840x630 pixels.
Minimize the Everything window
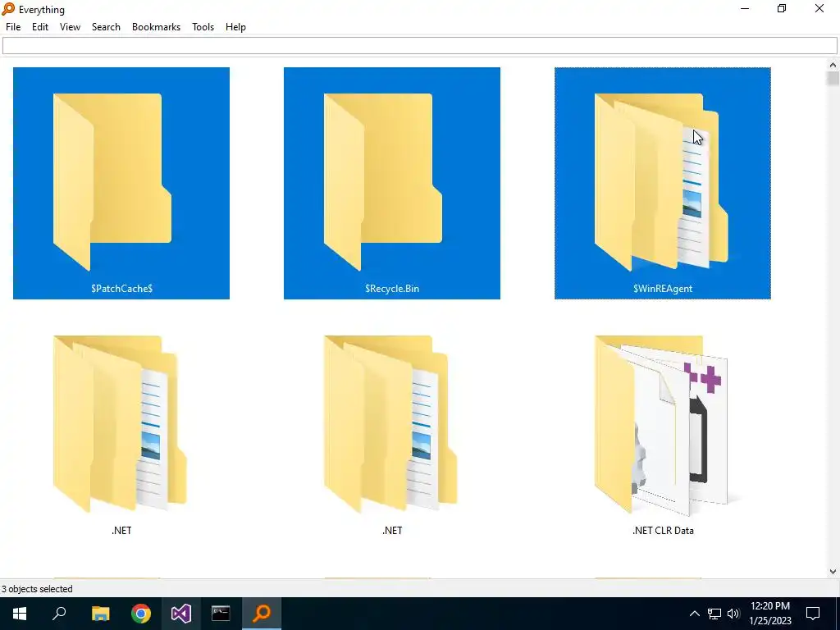tap(745, 8)
